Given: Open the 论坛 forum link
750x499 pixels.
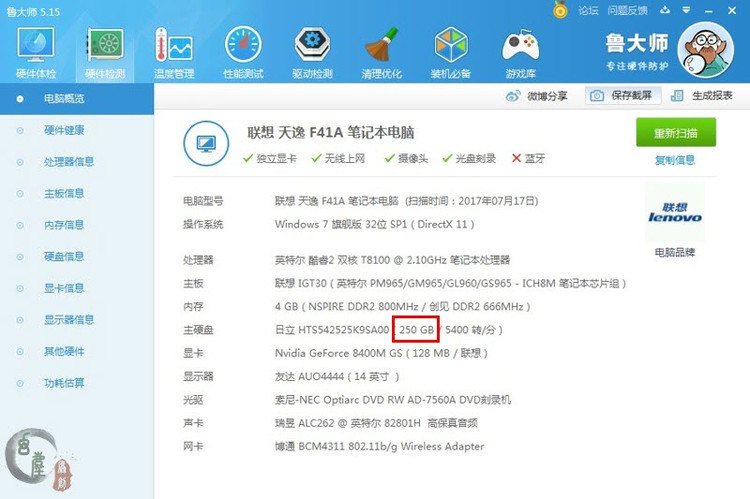Looking at the screenshot, I should click(x=588, y=10).
